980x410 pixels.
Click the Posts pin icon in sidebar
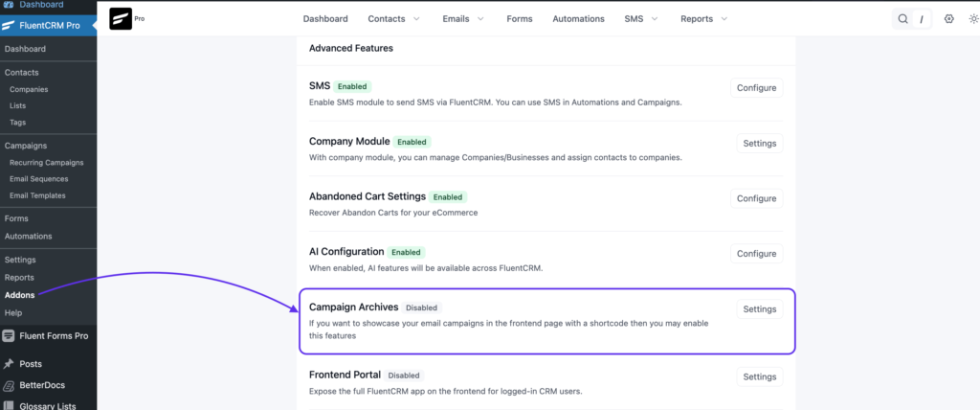[x=9, y=364]
